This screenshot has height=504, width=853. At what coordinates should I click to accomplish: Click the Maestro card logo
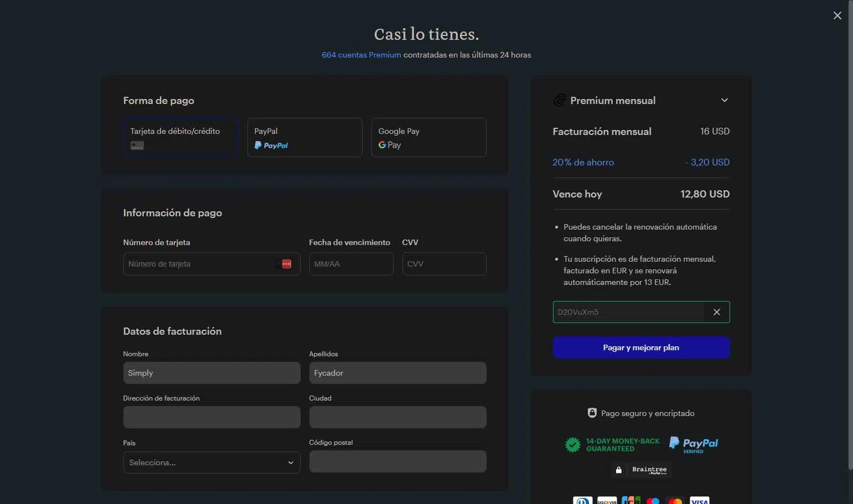(x=653, y=501)
